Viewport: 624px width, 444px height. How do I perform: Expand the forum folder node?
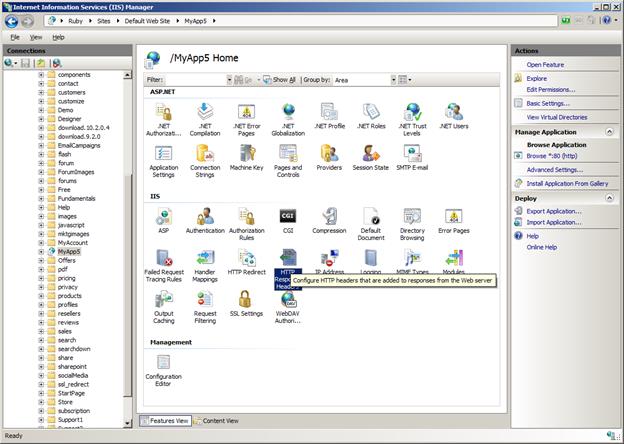point(41,163)
